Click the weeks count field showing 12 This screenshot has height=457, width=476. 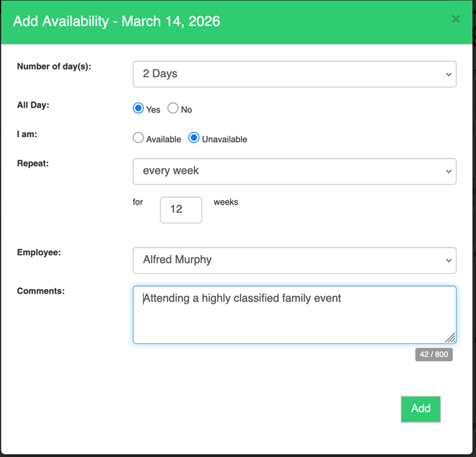[x=181, y=210]
